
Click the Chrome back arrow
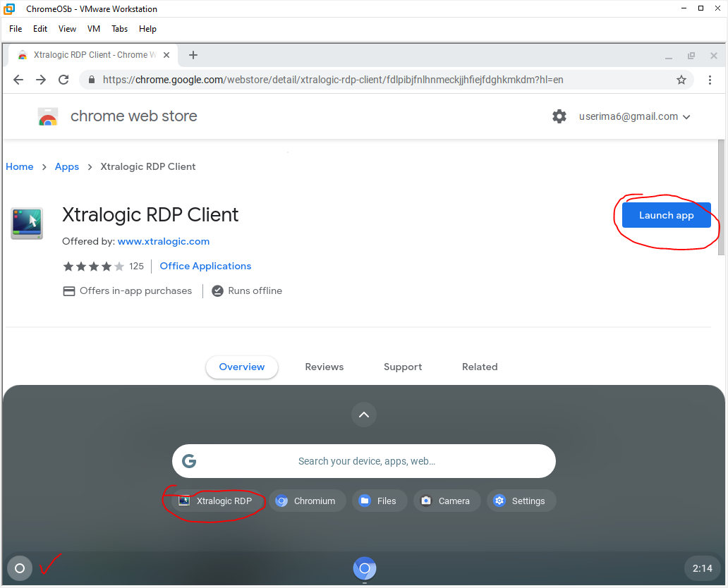(18, 80)
